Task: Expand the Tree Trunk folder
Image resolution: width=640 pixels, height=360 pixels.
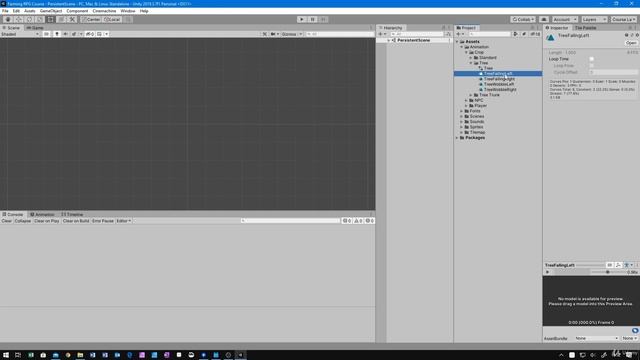Action: click(471, 95)
